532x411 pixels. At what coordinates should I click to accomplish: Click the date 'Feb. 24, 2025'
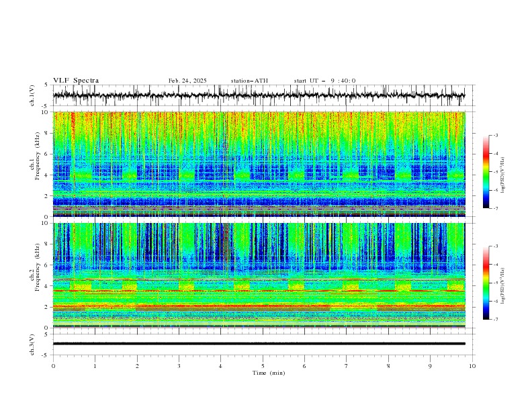pyautogui.click(x=187, y=81)
